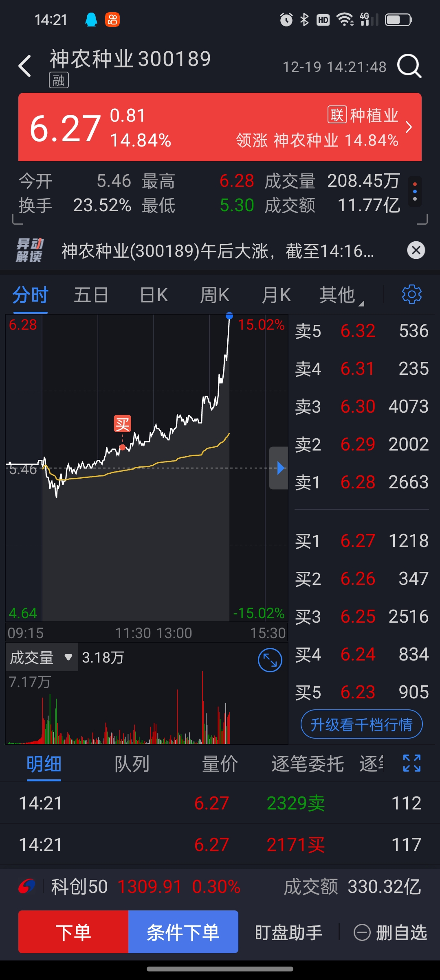
Task: Expand the 其他 chart options dropdown
Action: pyautogui.click(x=341, y=295)
